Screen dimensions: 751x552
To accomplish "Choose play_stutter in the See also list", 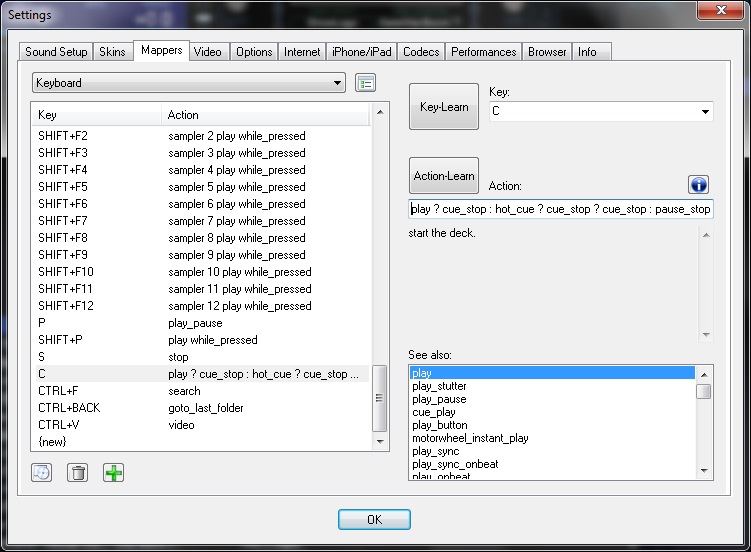I will tap(440, 386).
